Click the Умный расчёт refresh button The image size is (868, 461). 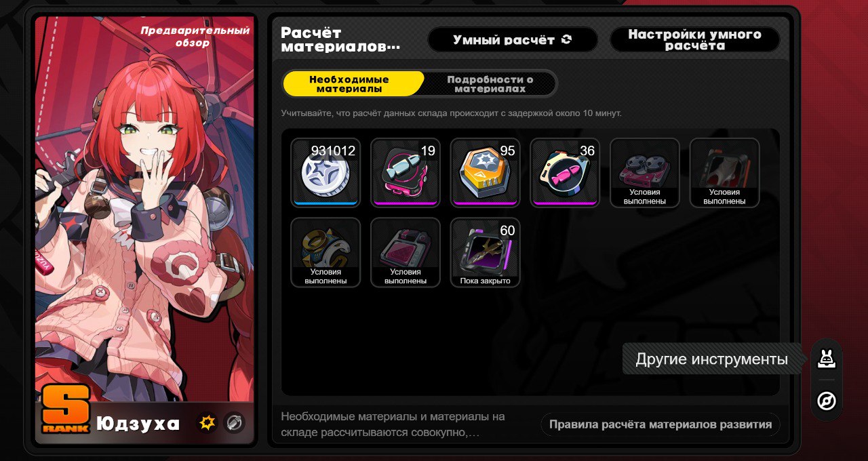click(x=513, y=39)
